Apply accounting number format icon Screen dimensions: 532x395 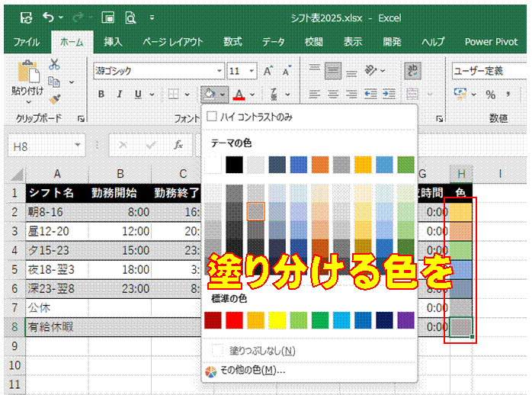pos(461,94)
